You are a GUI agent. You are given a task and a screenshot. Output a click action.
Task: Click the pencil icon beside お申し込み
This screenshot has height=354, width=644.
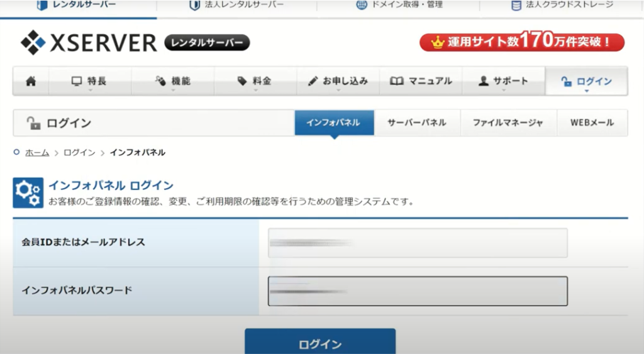pyautogui.click(x=313, y=81)
